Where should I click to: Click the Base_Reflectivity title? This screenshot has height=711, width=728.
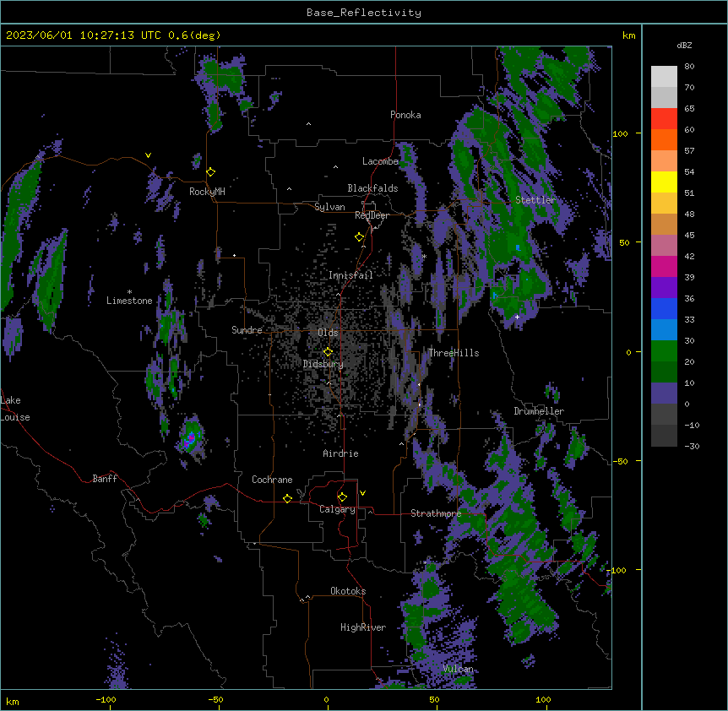click(x=364, y=13)
